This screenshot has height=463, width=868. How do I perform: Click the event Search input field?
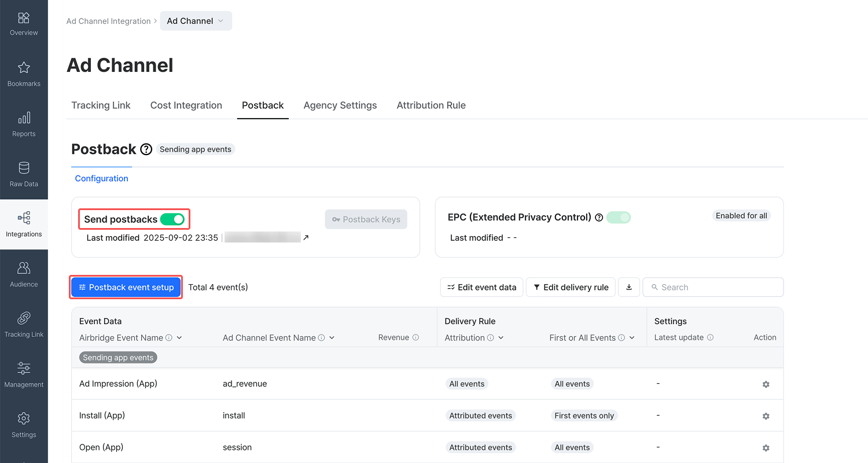point(713,287)
